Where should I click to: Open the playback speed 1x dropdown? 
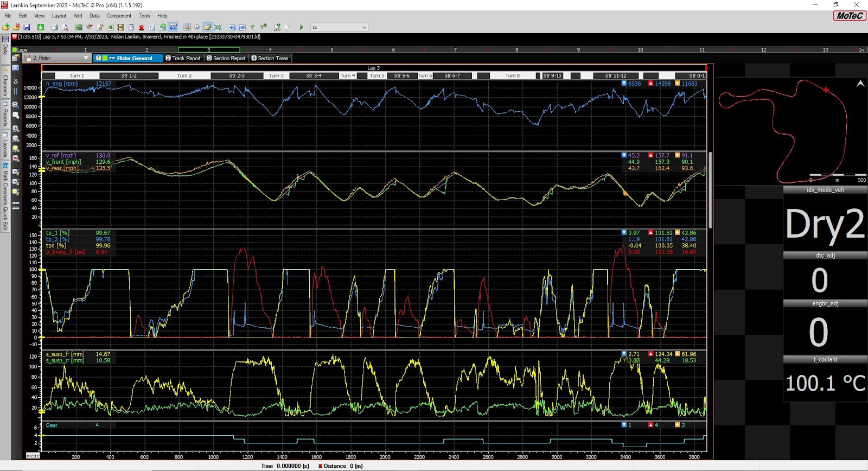(364, 27)
